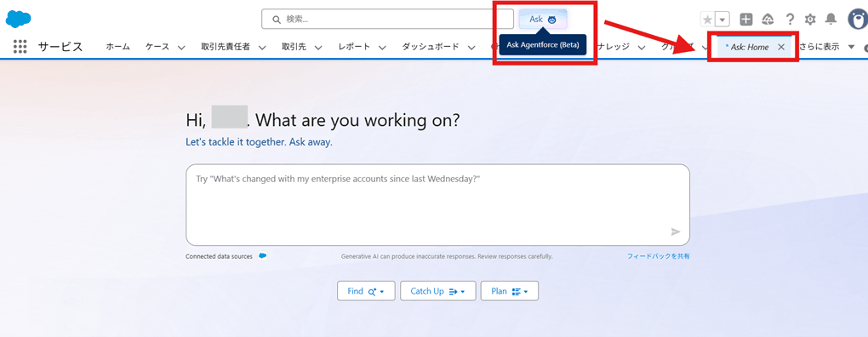Open user profile avatar
Viewport: 868px width, 337px height.
858,20
